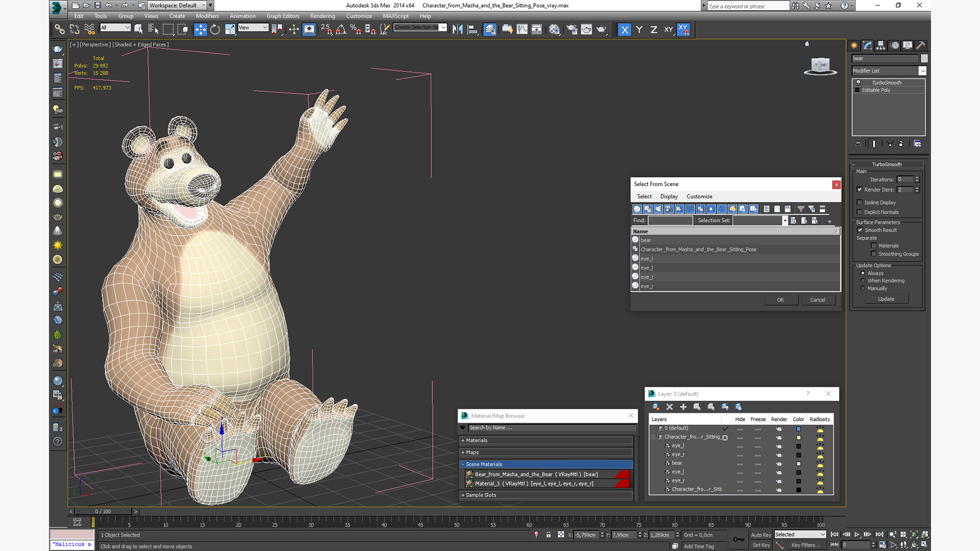
Task: Show Display Geometry filter in Select From Scene
Action: coord(637,209)
